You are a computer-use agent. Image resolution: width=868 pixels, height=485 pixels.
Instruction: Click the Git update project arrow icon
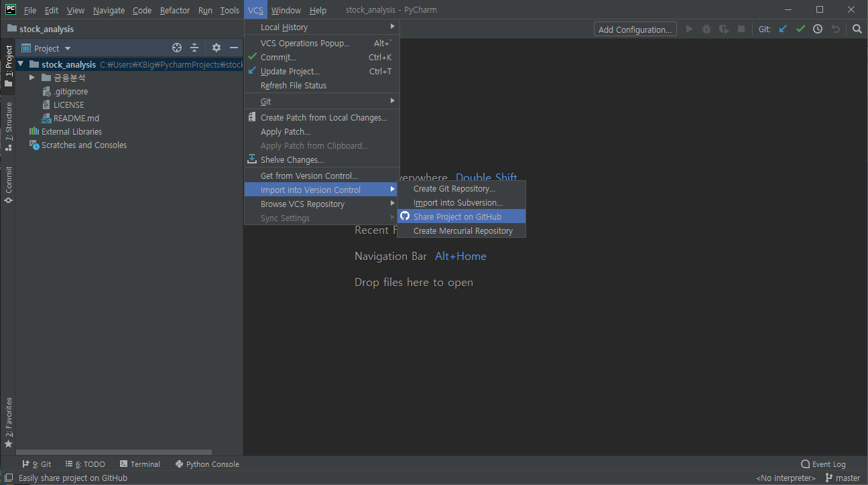(x=783, y=29)
